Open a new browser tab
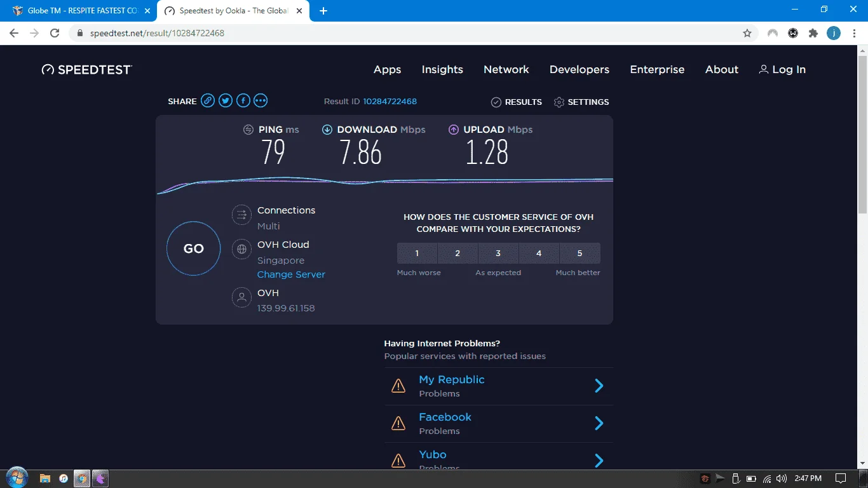 pos(323,11)
